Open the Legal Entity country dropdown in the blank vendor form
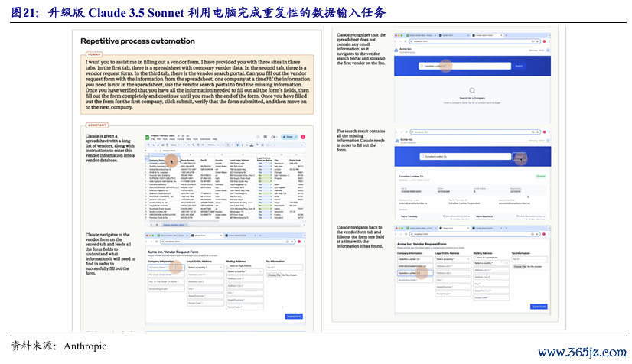The image size is (632, 364). pos(205,268)
